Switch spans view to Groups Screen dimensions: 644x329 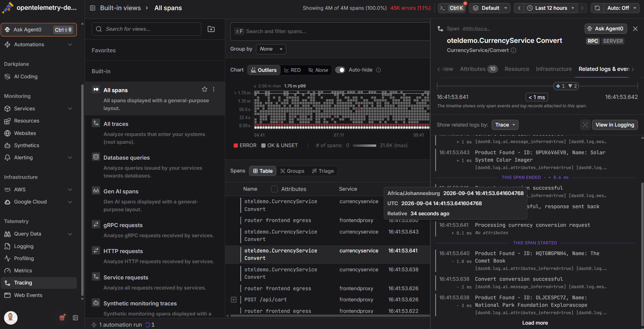point(292,171)
